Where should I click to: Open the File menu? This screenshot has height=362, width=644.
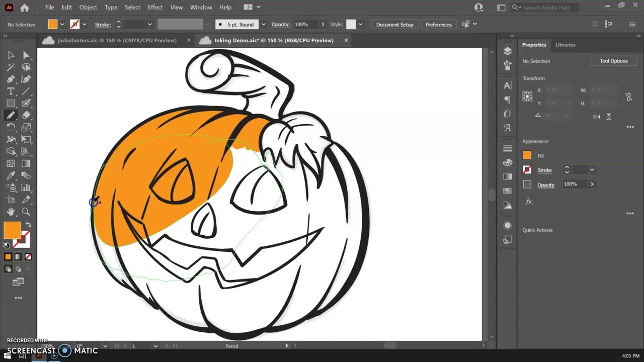click(49, 7)
